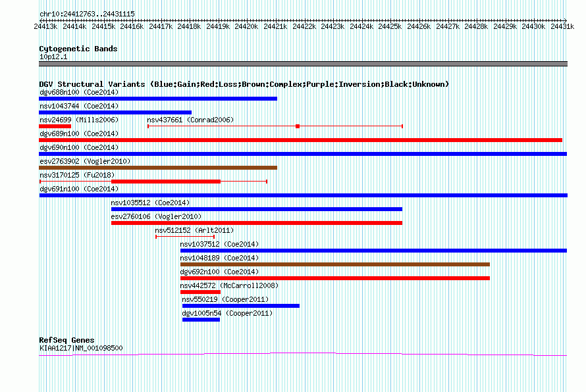The image size is (586, 392).
Task: Select the blue nsv550219 gain bar
Action: click(x=241, y=306)
